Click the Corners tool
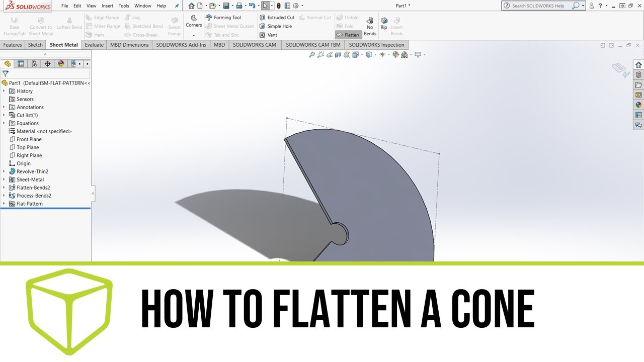Image resolution: width=644 pixels, height=362 pixels. pyautogui.click(x=194, y=22)
